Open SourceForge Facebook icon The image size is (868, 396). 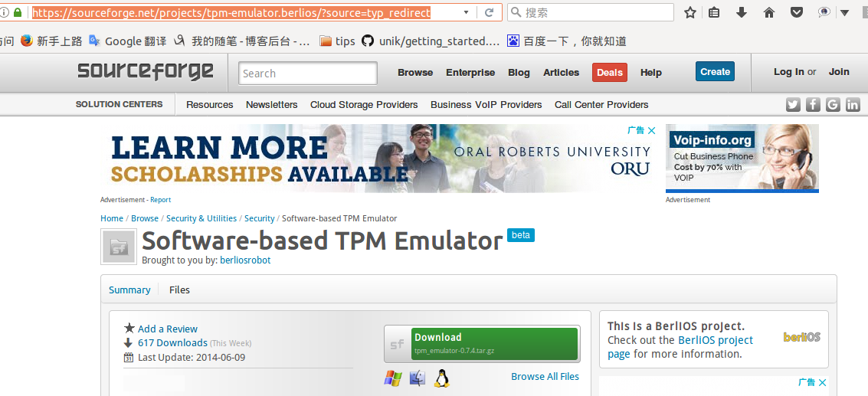click(x=813, y=104)
